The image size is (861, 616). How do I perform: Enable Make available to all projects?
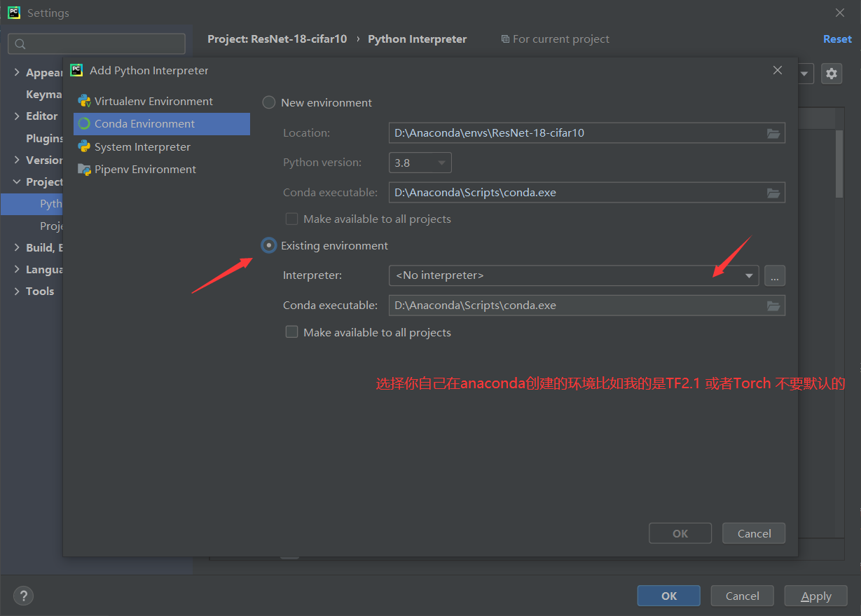291,331
